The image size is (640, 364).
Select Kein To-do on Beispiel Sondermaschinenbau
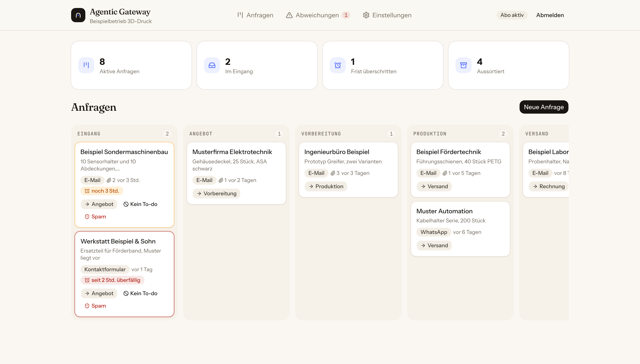140,204
